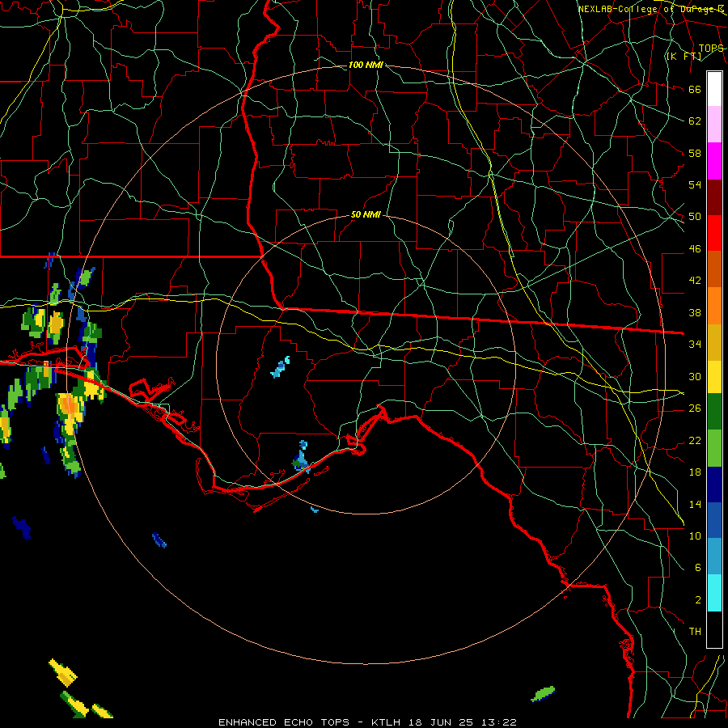Image resolution: width=728 pixels, height=728 pixels.
Task: Pick the magenta swatch beside the 58 label
Action: coord(714,161)
